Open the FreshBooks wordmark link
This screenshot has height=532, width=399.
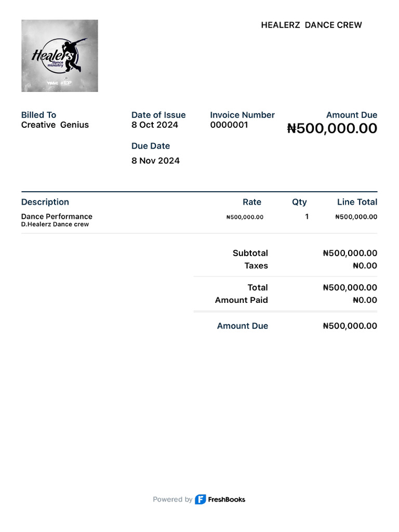tap(227, 499)
